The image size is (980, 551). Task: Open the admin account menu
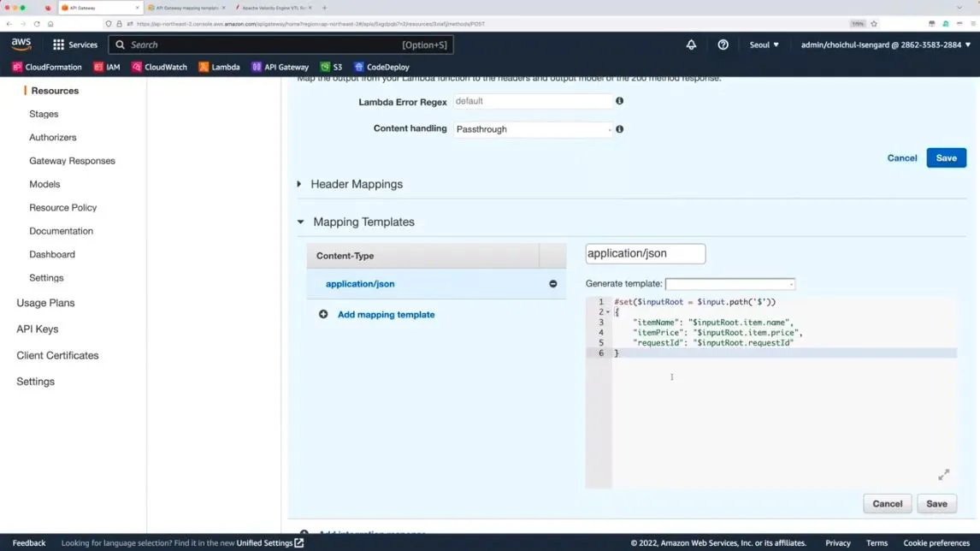pyautogui.click(x=886, y=45)
